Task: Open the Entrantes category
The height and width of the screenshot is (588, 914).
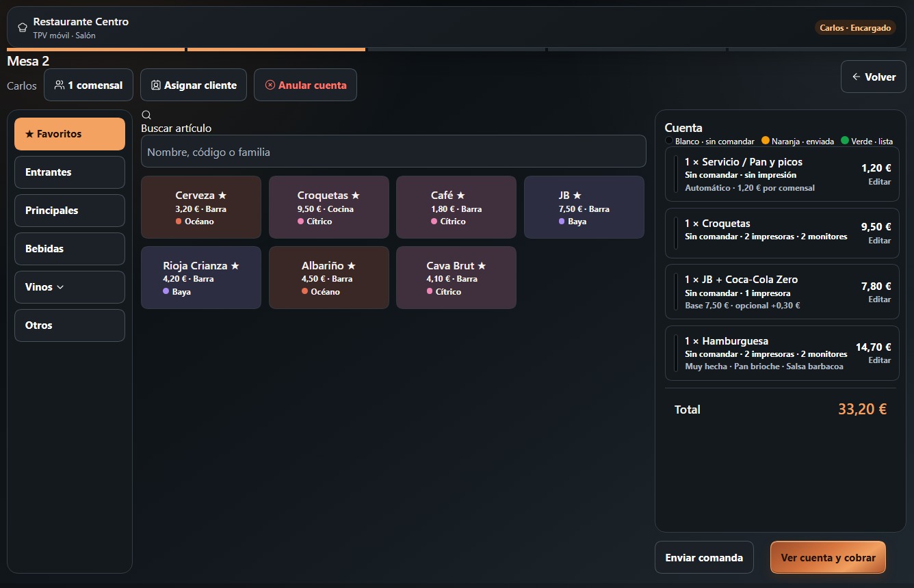Action: [70, 172]
